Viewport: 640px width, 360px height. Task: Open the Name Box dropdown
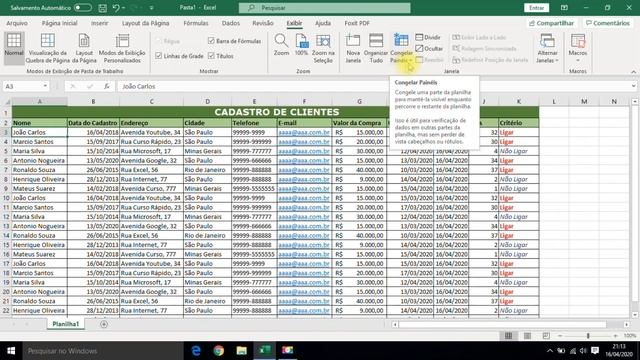pyautogui.click(x=45, y=86)
